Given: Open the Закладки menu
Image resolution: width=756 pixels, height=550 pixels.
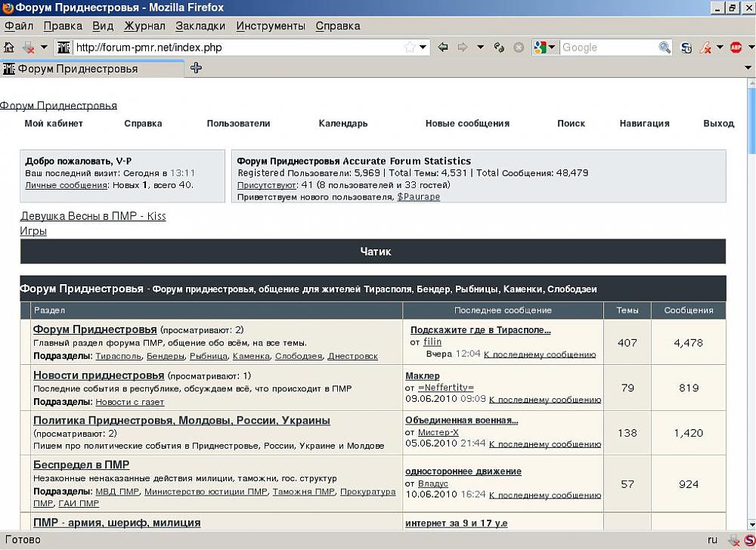Looking at the screenshot, I should [x=200, y=26].
